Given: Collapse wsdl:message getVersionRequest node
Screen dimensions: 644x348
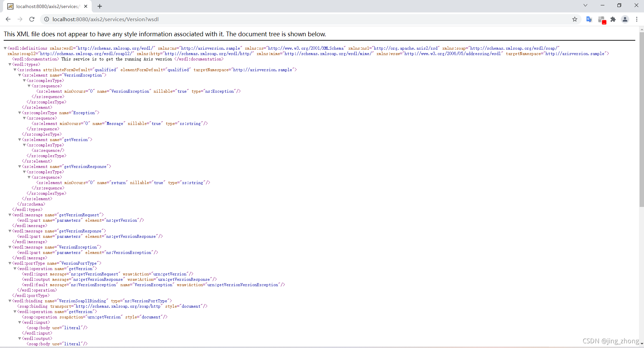Looking at the screenshot, I should pos(10,215).
